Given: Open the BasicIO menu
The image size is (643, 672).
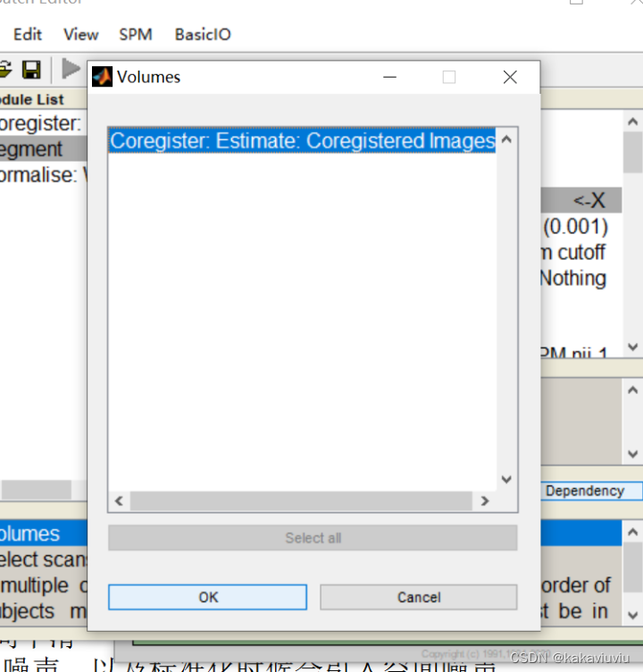Looking at the screenshot, I should (x=203, y=35).
